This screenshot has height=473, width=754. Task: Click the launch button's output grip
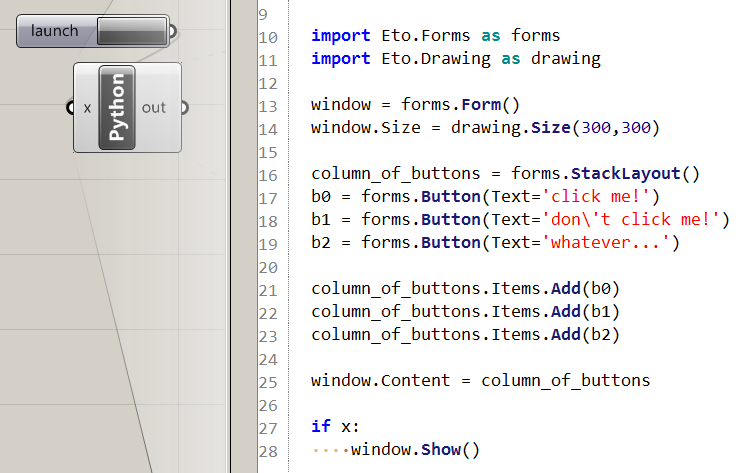[173, 32]
